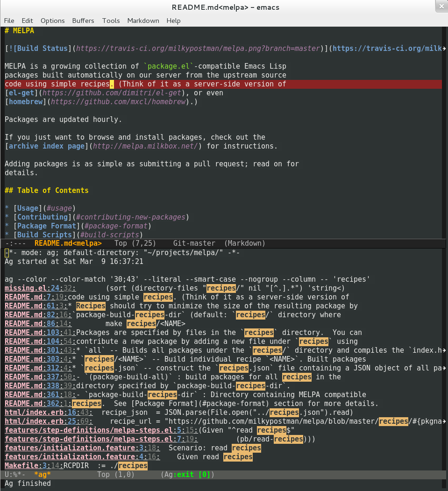This screenshot has height=491, width=448.
Task: Click (Markdown) mode indicator
Action: click(x=244, y=243)
